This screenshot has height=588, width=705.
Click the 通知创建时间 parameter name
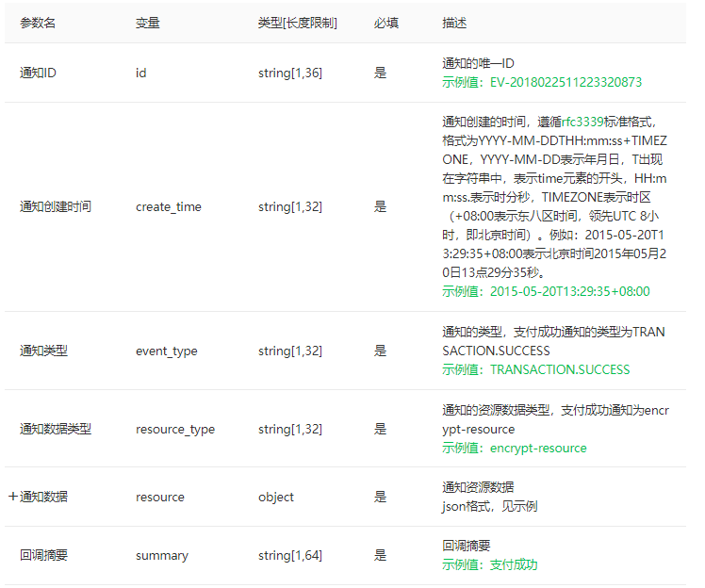(56, 206)
